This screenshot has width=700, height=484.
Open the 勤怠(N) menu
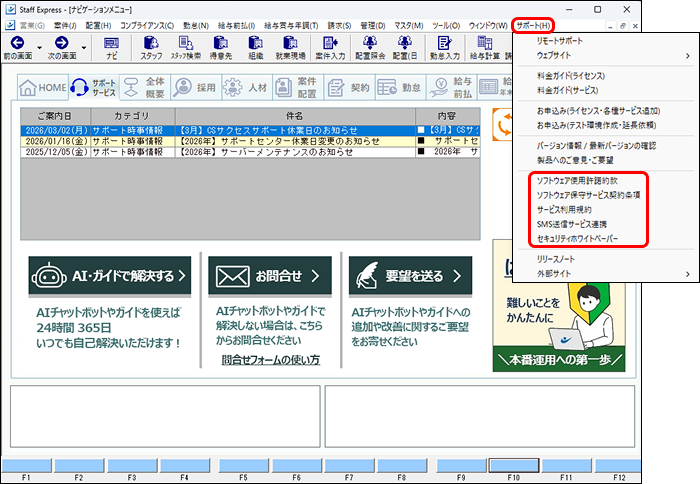196,25
